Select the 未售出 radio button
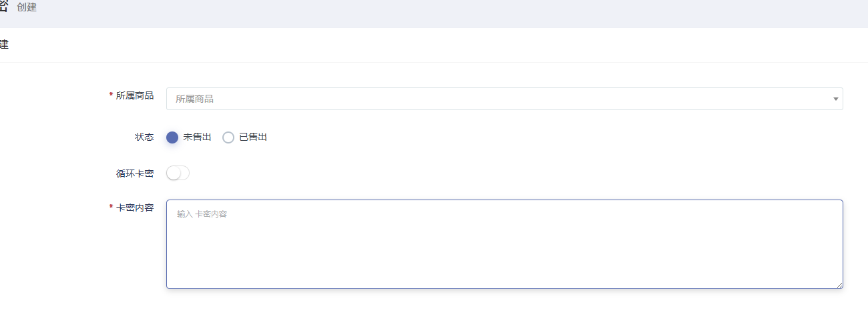 (172, 137)
